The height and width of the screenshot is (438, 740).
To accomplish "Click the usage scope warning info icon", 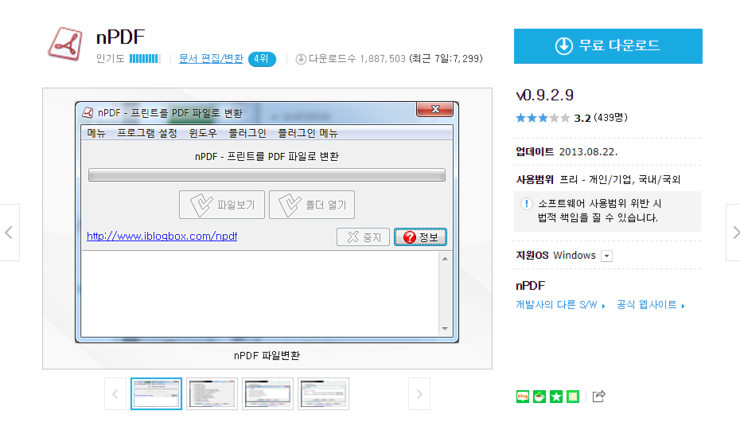I will [x=526, y=203].
